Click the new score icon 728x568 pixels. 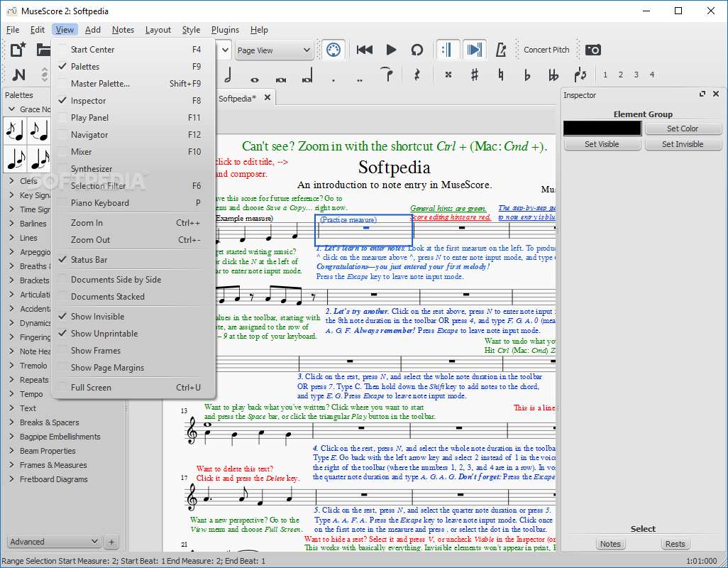(x=18, y=50)
